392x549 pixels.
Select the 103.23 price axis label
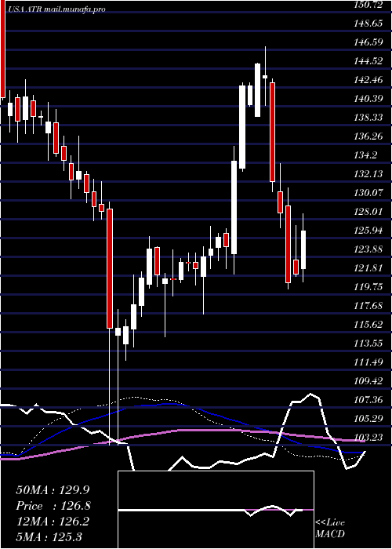[x=368, y=438]
